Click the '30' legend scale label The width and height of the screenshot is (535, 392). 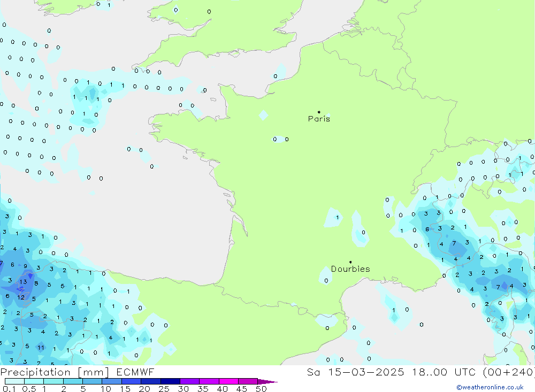[184, 389]
